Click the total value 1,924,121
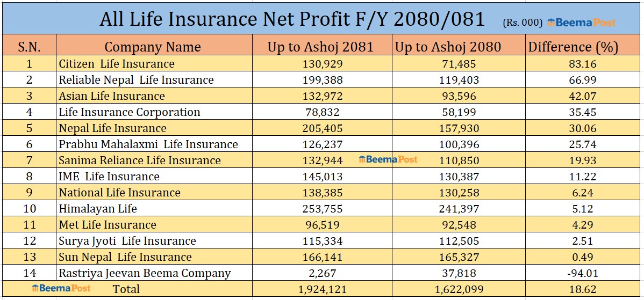The height and width of the screenshot is (300, 644). click(x=321, y=289)
